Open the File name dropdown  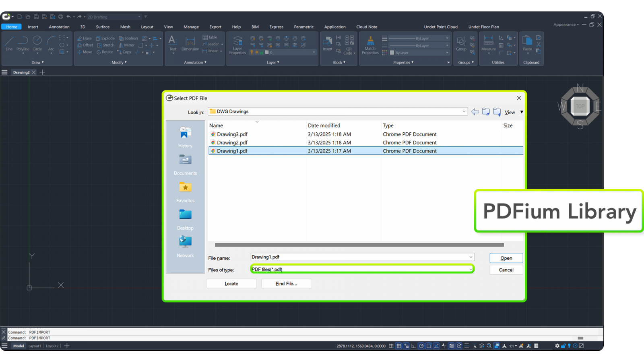coord(471,257)
